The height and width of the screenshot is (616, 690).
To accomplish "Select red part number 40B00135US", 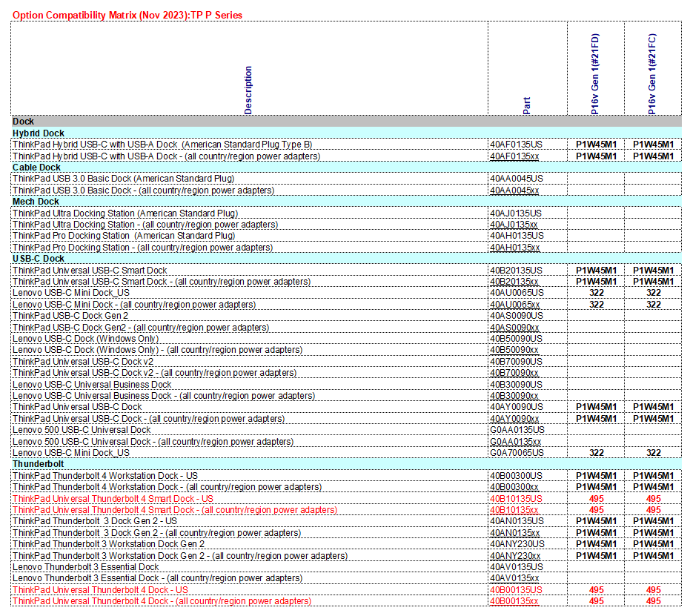I will tap(516, 590).
